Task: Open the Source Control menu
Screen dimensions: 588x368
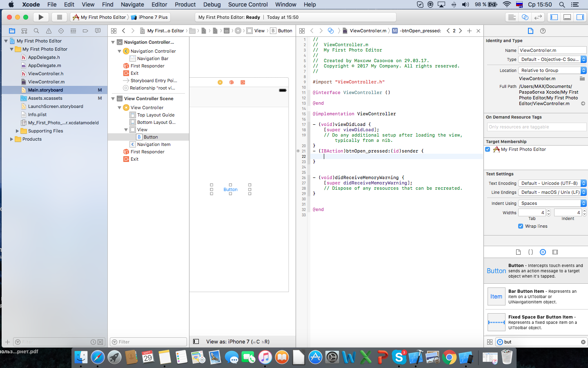Action: [247, 4]
